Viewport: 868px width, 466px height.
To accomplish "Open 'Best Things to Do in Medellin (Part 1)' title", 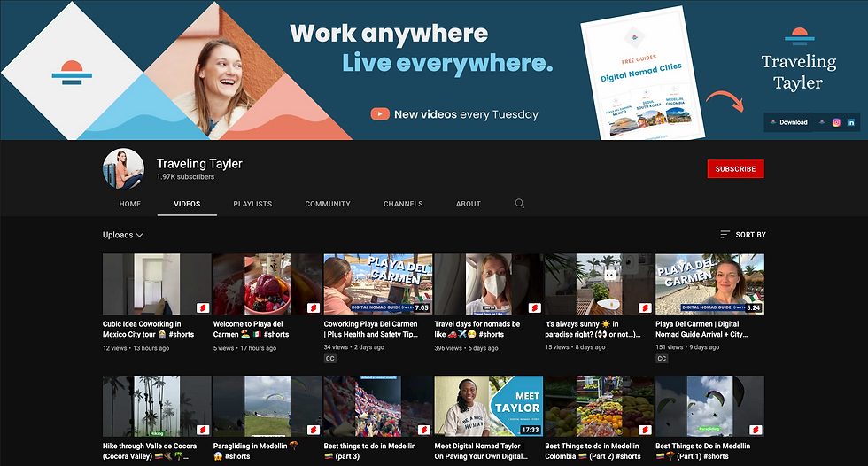I will 703,451.
